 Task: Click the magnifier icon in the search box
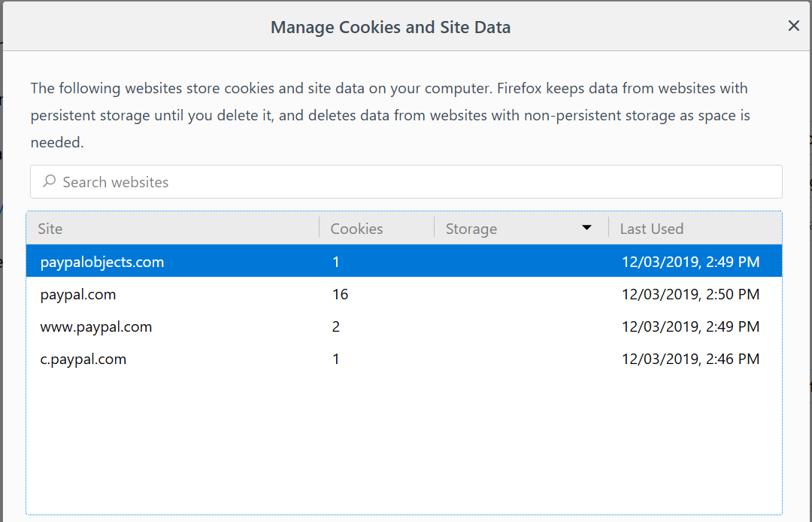(x=49, y=181)
